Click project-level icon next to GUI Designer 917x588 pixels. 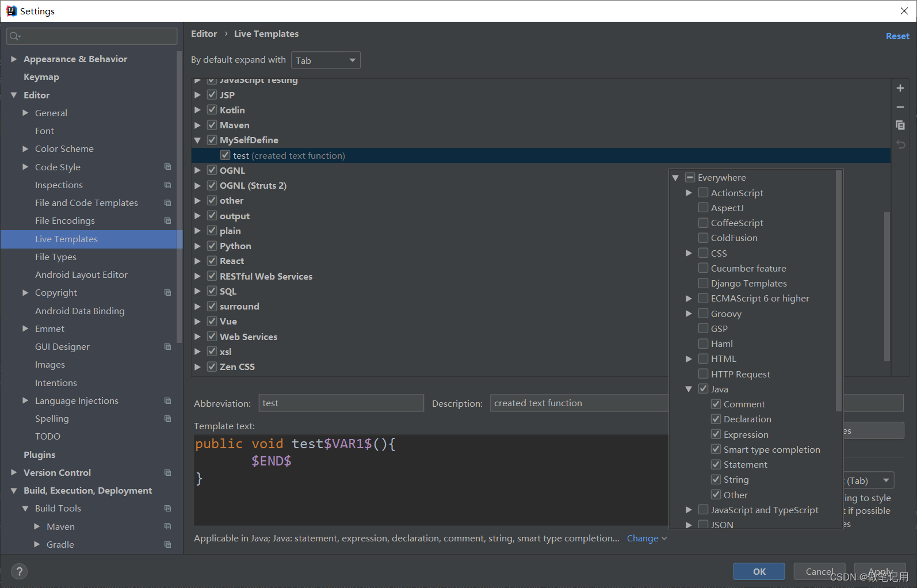167,346
